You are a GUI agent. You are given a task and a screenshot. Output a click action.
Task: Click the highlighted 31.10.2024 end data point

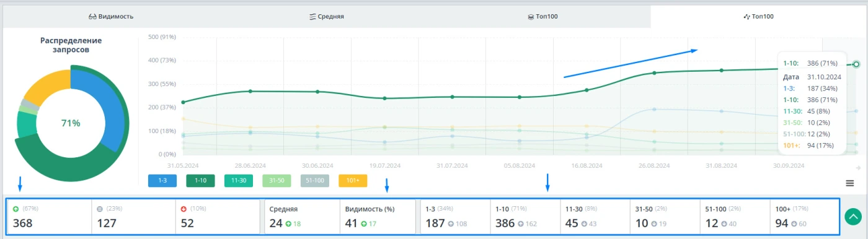[856, 64]
